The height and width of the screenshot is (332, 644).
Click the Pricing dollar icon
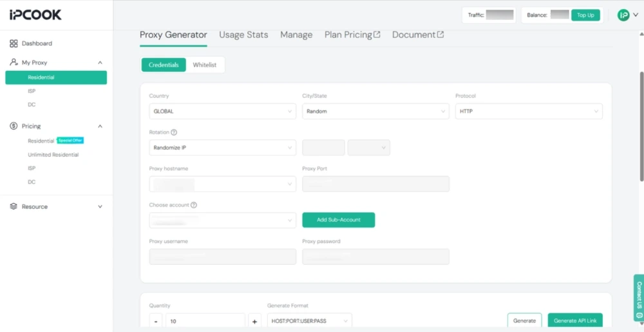tap(14, 126)
